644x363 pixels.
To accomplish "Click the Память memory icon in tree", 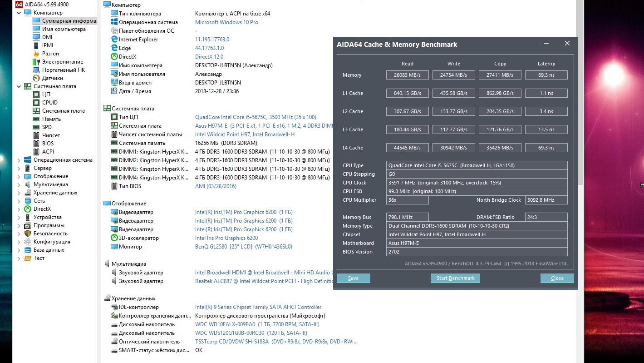I will [x=36, y=119].
